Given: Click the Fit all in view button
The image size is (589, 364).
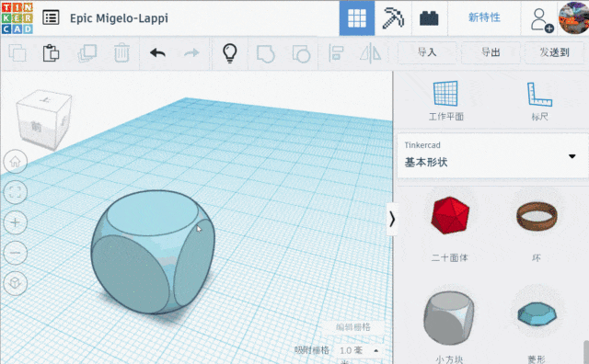Looking at the screenshot, I should (x=15, y=192).
